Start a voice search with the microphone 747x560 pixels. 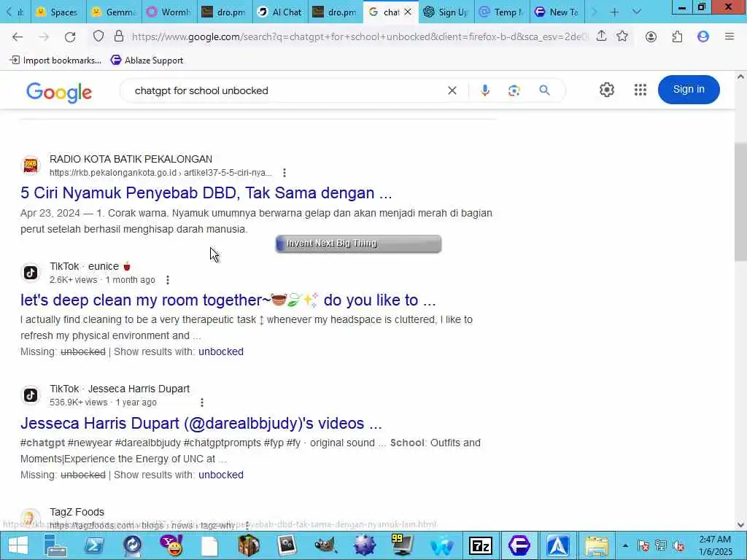(485, 90)
